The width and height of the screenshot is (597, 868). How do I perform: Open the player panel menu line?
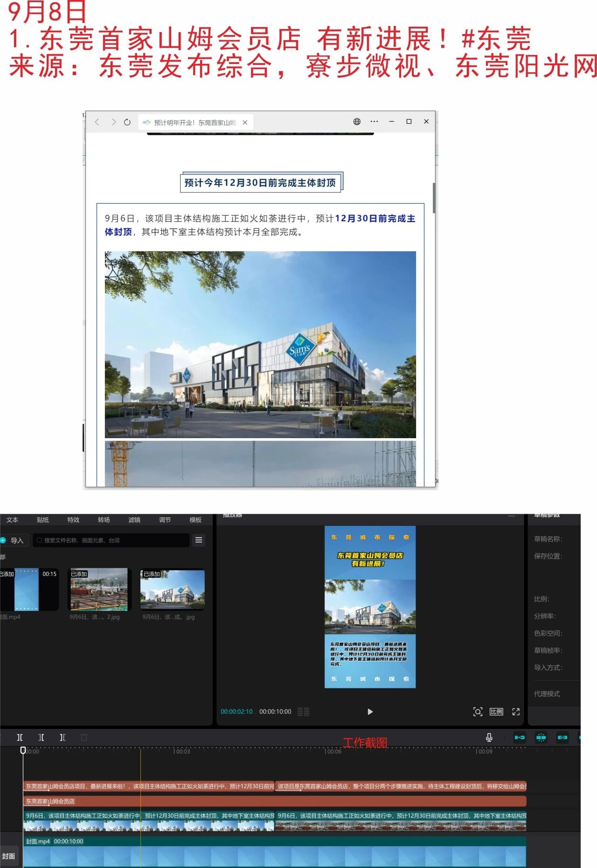click(512, 516)
